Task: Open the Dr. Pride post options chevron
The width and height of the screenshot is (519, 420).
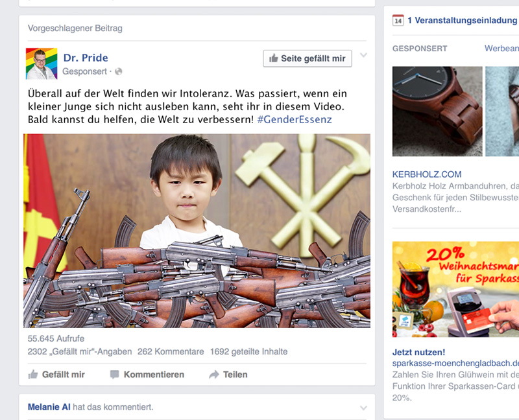Action: tap(363, 55)
